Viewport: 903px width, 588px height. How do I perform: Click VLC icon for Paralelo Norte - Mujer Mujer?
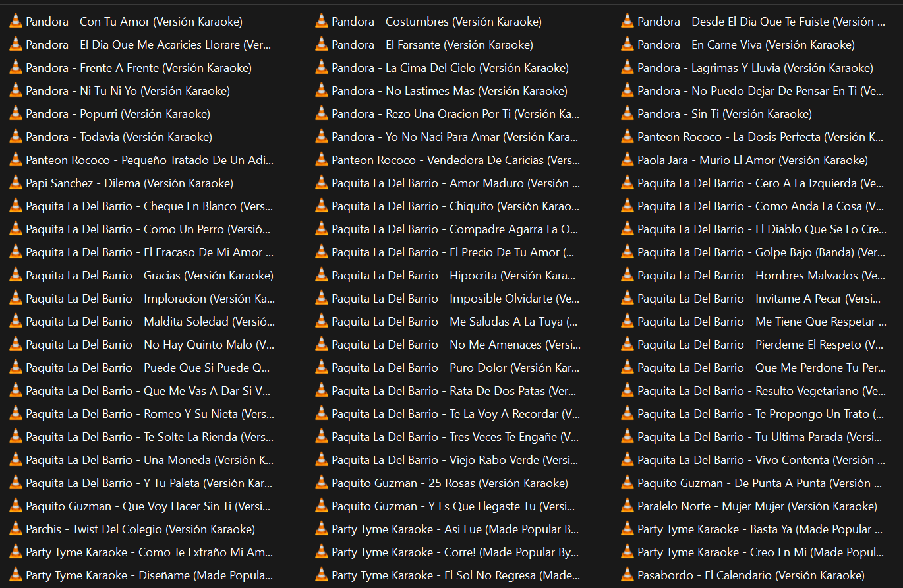627,506
